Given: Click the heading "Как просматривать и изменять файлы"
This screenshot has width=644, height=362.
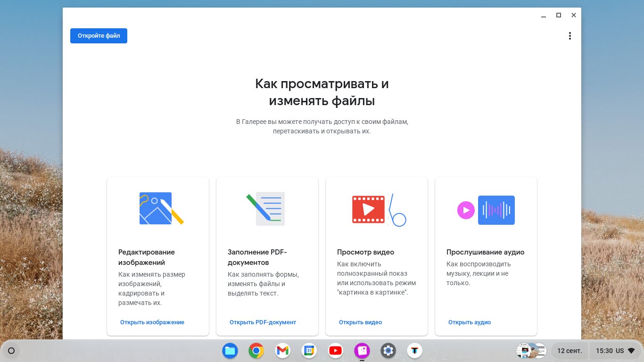Looking at the screenshot, I should 322,92.
